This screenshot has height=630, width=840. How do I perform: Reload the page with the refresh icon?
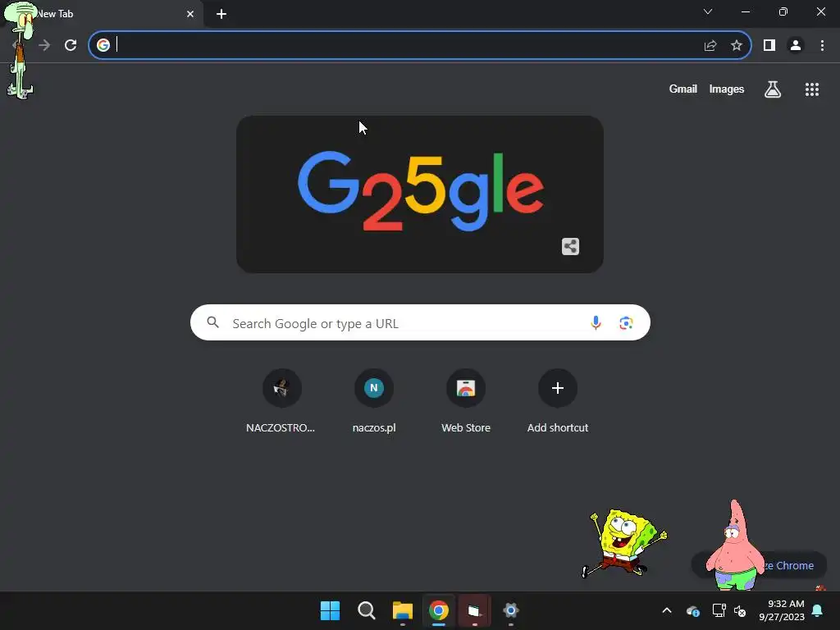click(71, 45)
